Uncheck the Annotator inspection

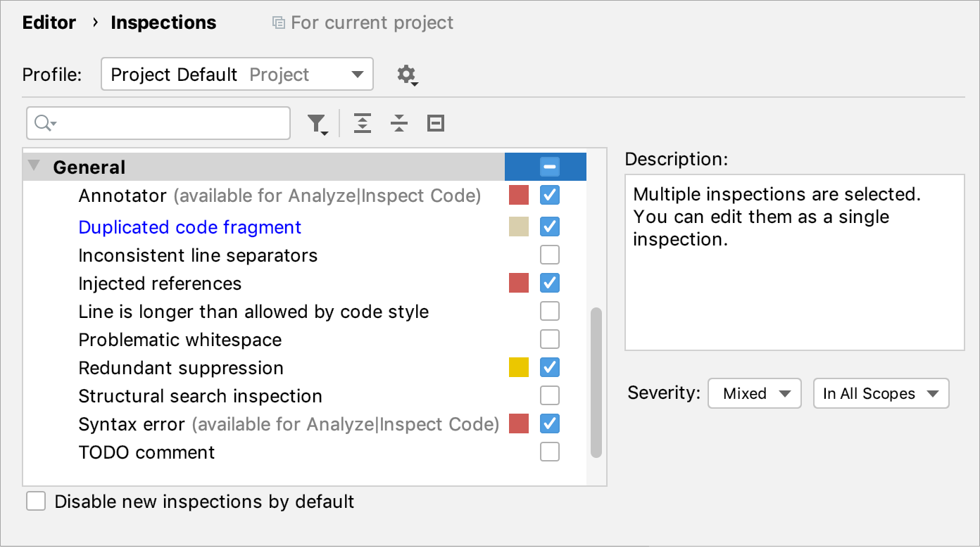(x=550, y=195)
